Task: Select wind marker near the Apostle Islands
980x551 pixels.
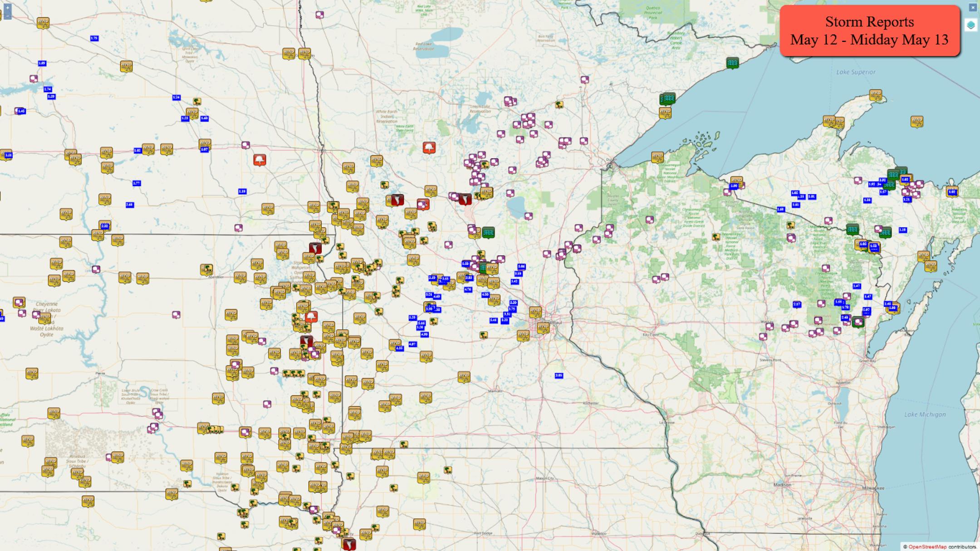Action: 657,157
